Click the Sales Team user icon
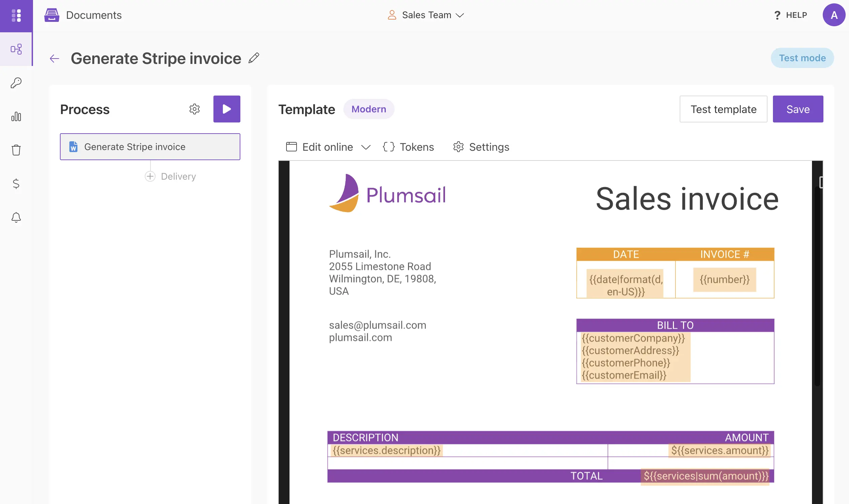 392,15
